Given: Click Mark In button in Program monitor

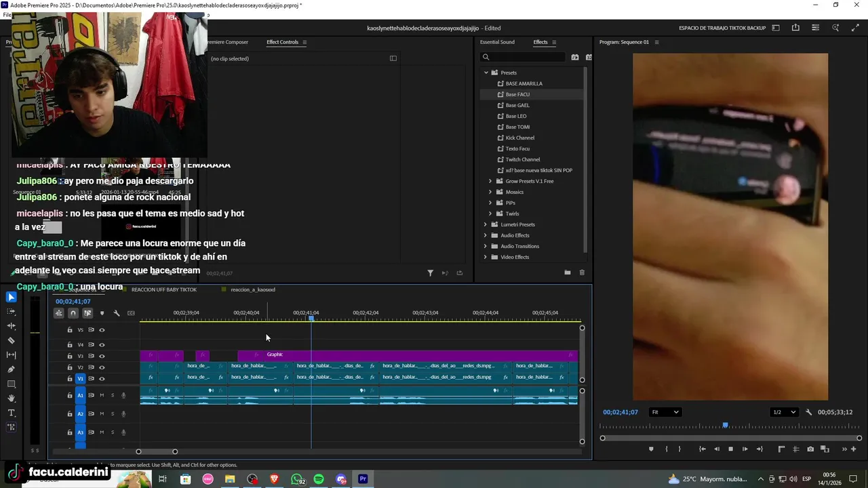Looking at the screenshot, I should (666, 449).
